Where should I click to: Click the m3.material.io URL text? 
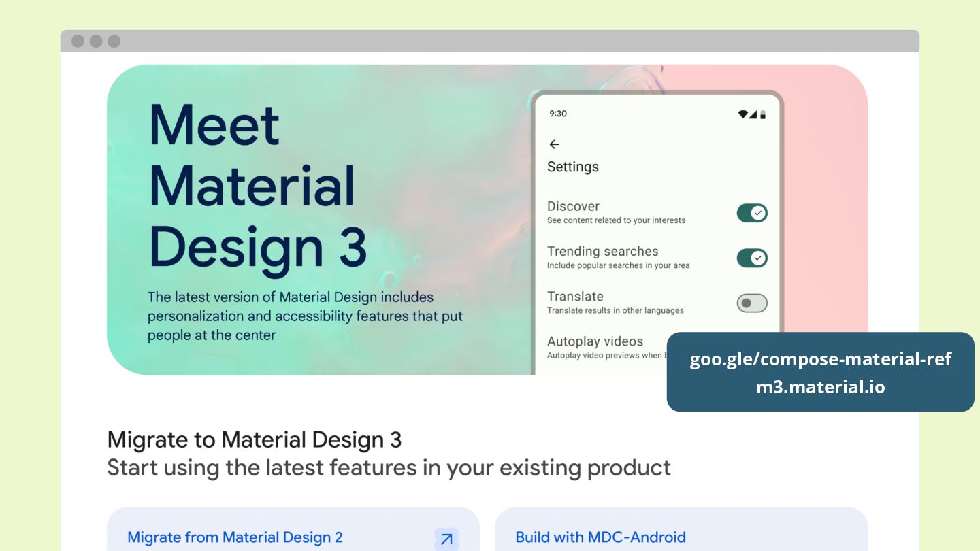pos(821,387)
